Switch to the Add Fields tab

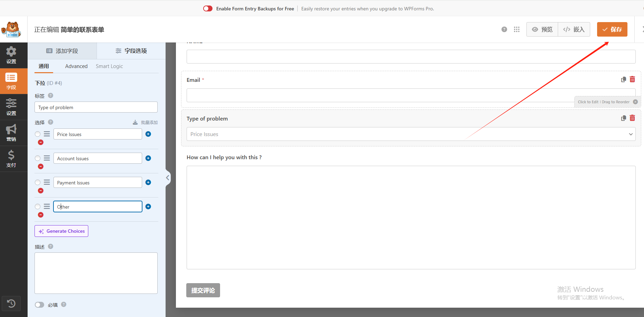pyautogui.click(x=62, y=51)
